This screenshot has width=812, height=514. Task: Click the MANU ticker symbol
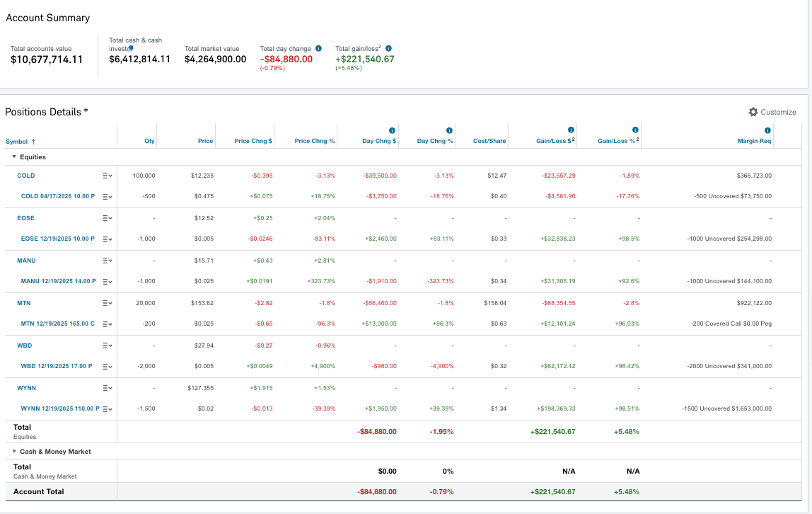(26, 261)
